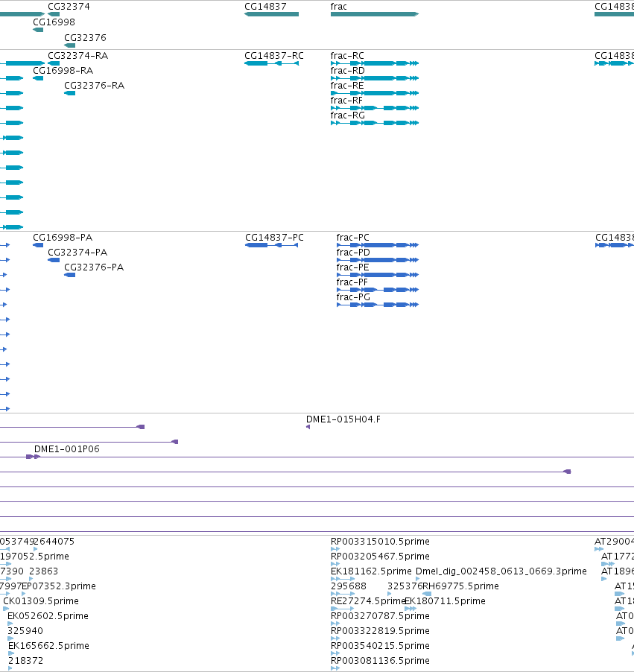
Task: Click the CG32374 gene label
Action: (x=69, y=7)
